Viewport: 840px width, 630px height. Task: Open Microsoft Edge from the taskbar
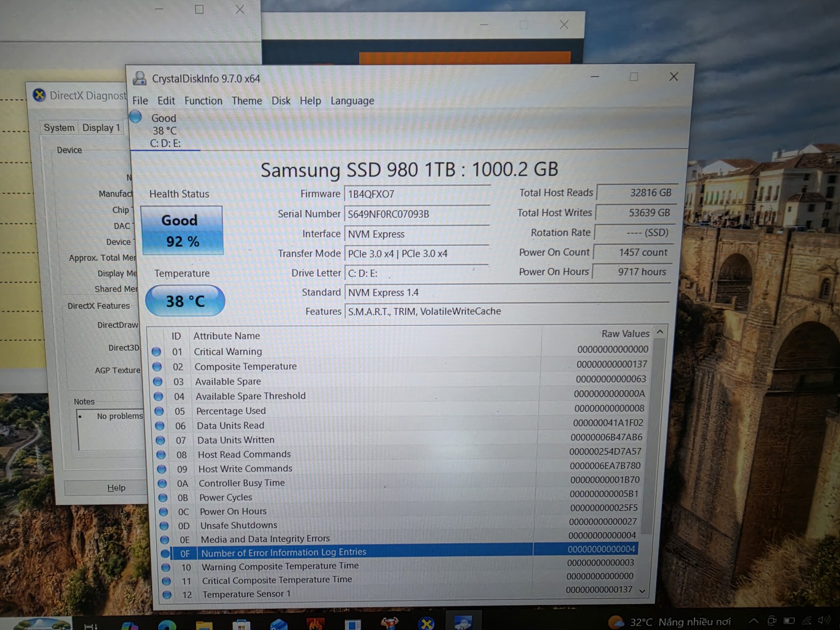click(167, 625)
